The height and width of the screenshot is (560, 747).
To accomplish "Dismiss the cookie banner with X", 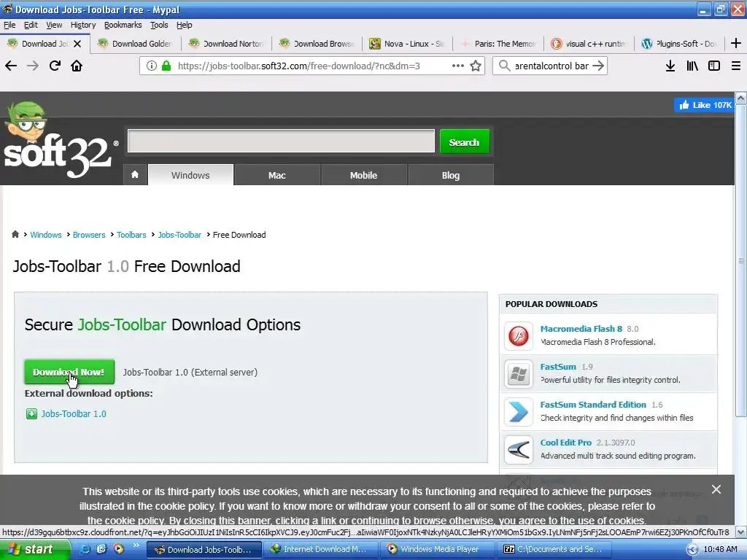I will [716, 489].
